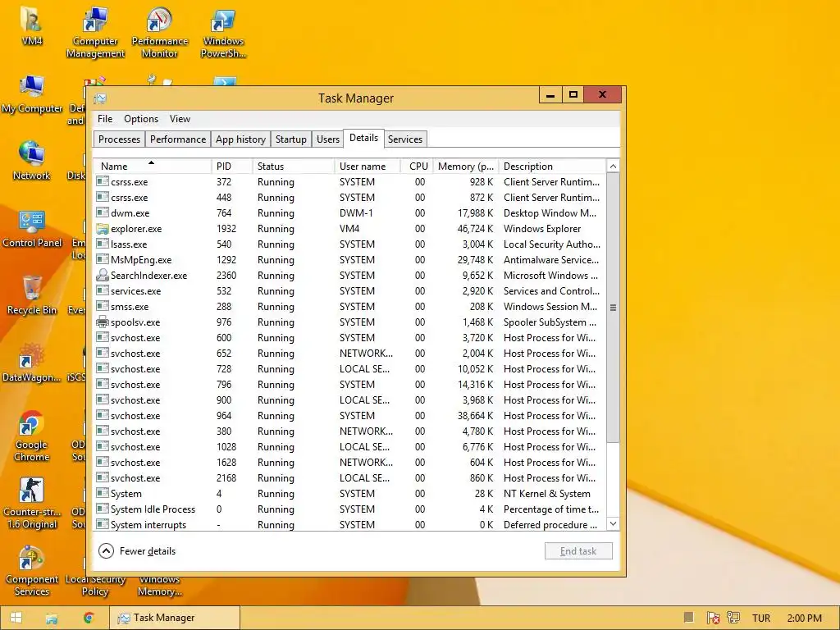
Task: Select svchost.exe with PID 964
Action: tap(349, 416)
